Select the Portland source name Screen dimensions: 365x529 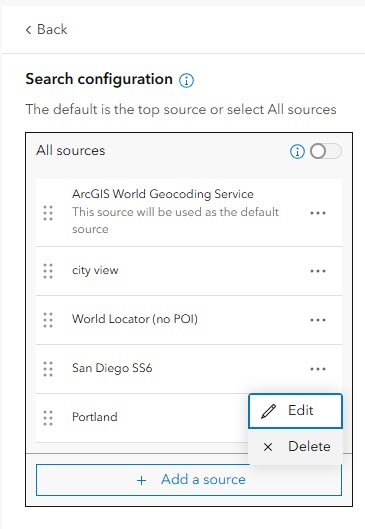(x=95, y=417)
